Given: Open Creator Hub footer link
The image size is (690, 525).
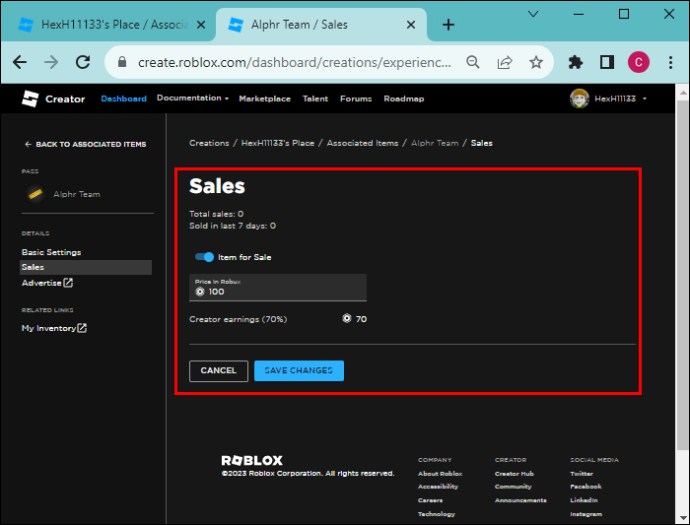Looking at the screenshot, I should [x=514, y=474].
